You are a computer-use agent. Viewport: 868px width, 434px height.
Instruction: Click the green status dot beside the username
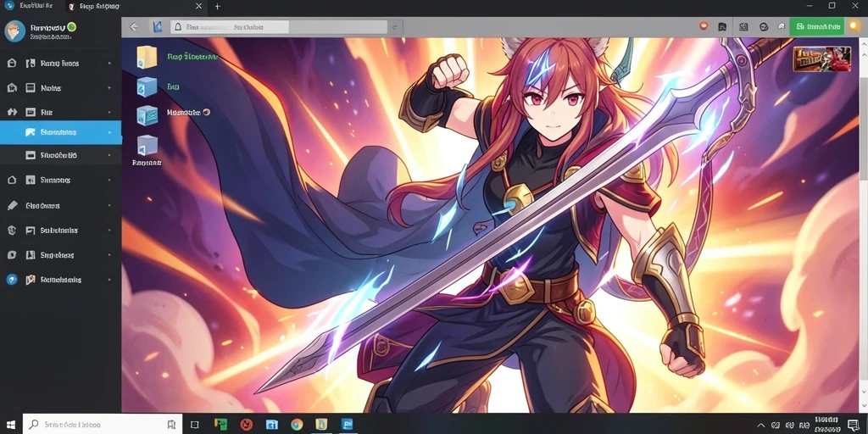(x=73, y=26)
